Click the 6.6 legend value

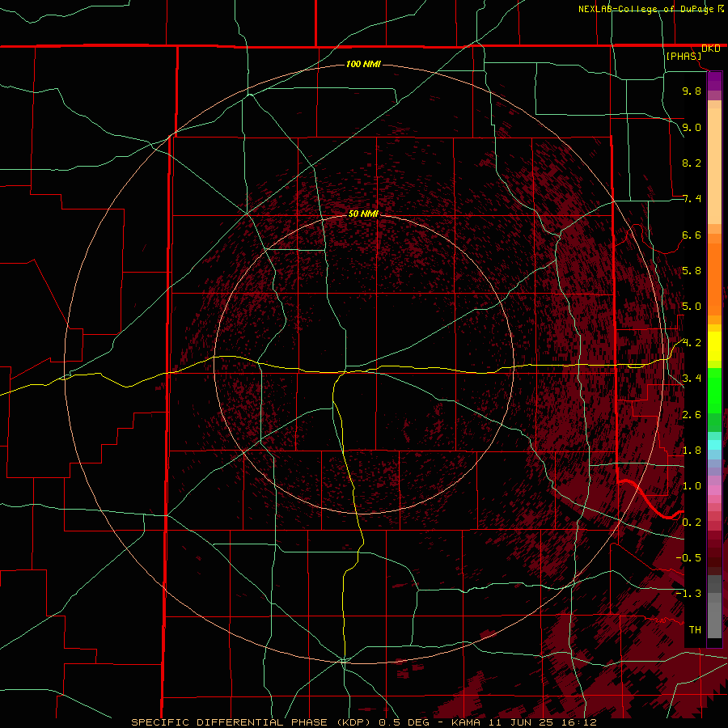click(x=692, y=235)
